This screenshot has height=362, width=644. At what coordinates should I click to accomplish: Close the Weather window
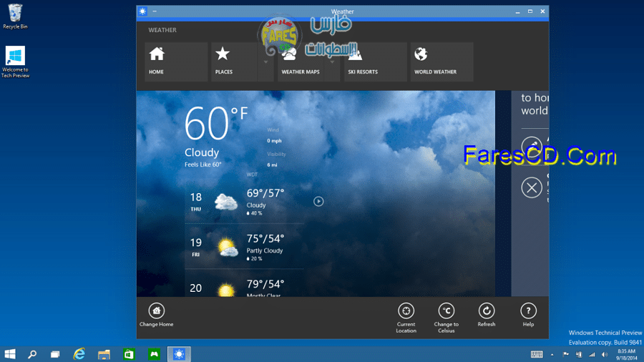[542, 11]
